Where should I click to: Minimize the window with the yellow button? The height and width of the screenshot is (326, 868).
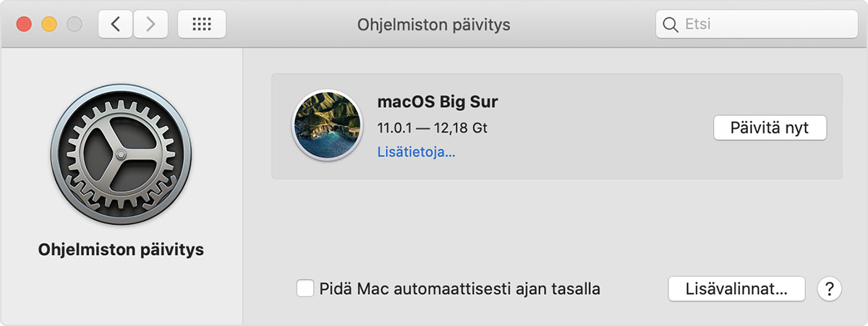[49, 24]
